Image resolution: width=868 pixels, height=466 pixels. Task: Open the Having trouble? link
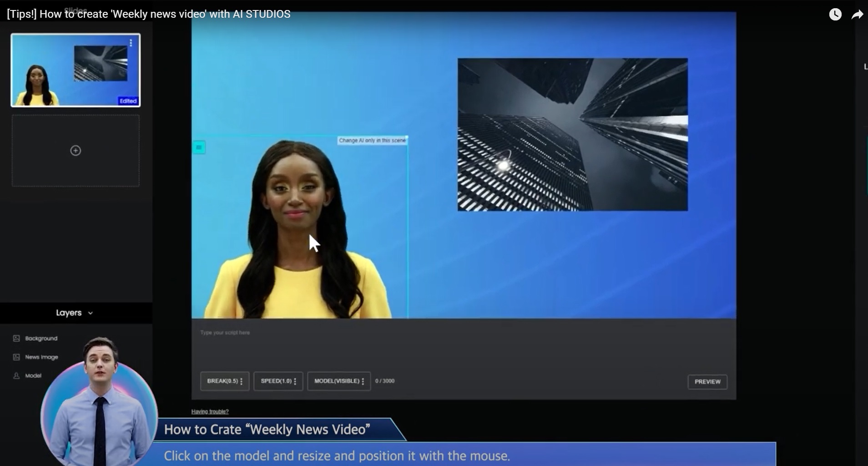[209, 411]
